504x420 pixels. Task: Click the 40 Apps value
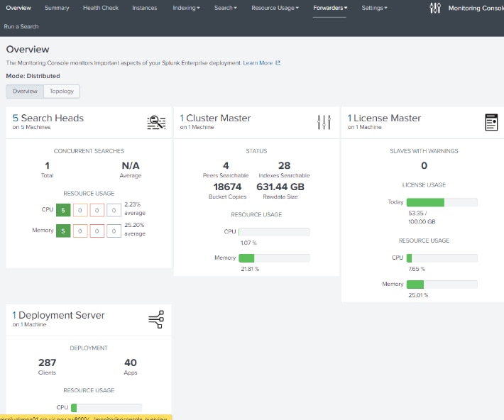pos(131,363)
